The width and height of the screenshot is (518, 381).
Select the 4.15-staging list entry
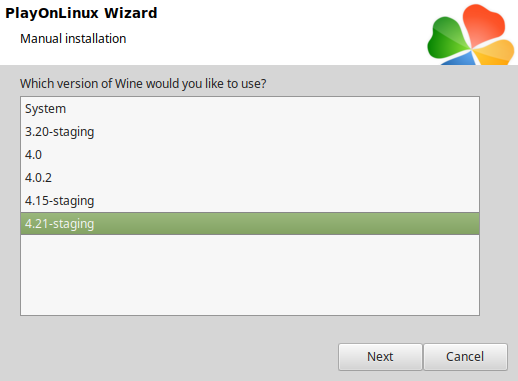coord(250,201)
